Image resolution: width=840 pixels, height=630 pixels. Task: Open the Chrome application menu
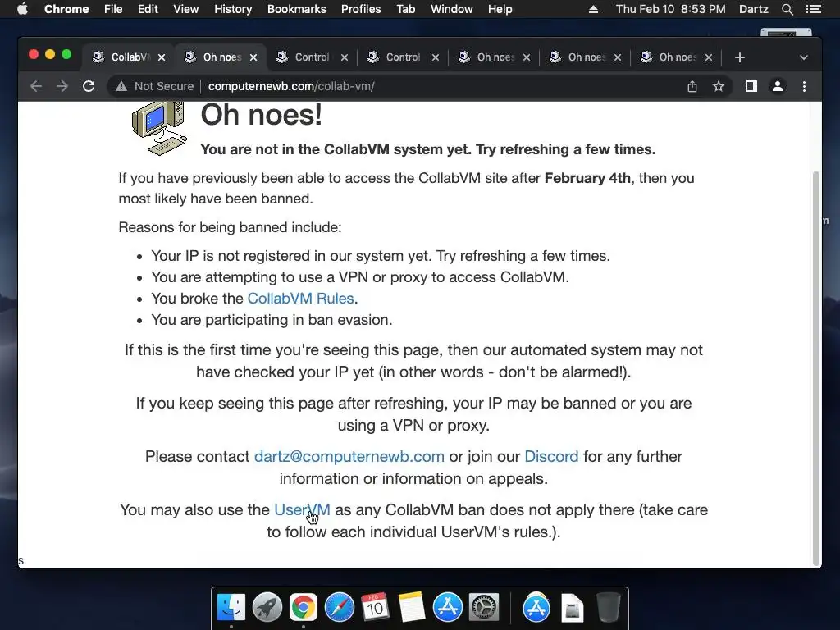(66, 9)
